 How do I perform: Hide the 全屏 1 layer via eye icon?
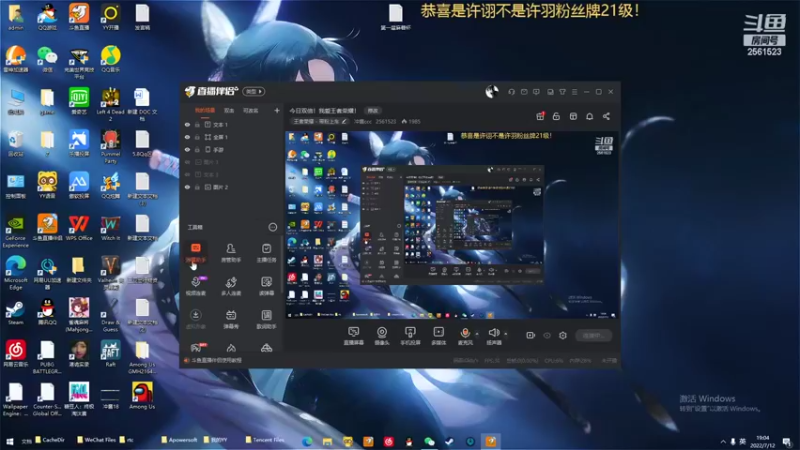pyautogui.click(x=187, y=137)
